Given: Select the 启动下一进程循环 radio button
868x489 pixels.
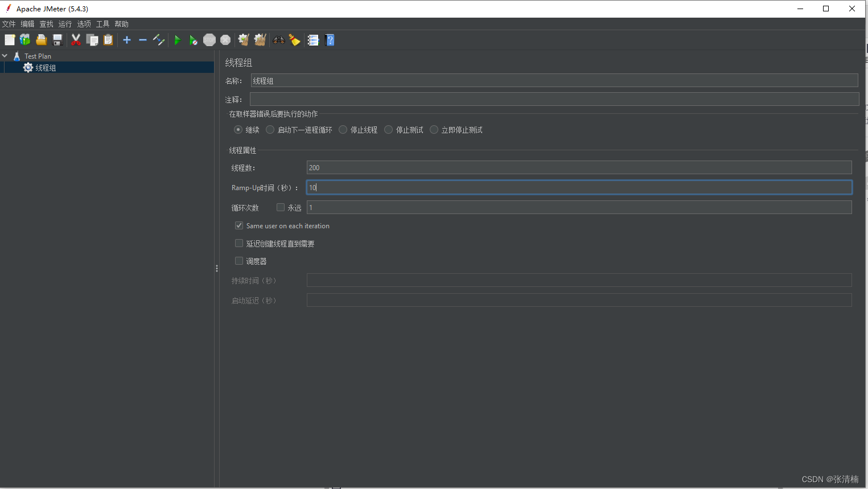Looking at the screenshot, I should (x=270, y=130).
